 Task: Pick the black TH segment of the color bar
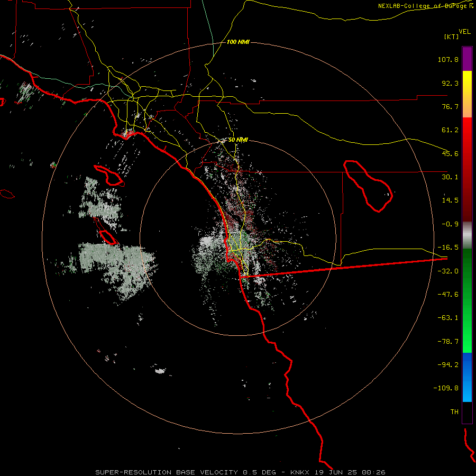point(467,412)
